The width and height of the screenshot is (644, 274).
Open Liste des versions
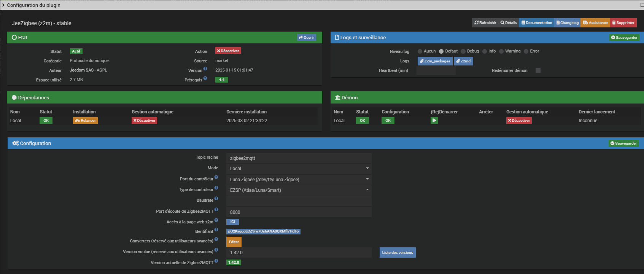coord(398,253)
